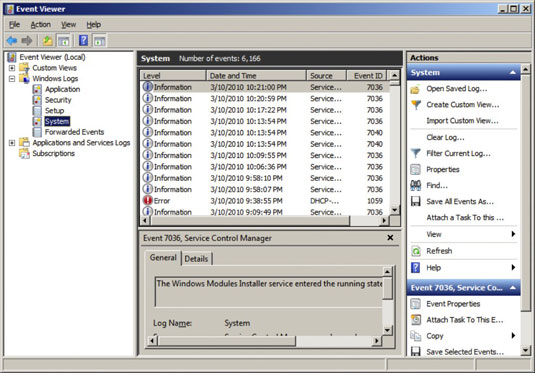Open the Help menu in the menu bar

[93, 25]
